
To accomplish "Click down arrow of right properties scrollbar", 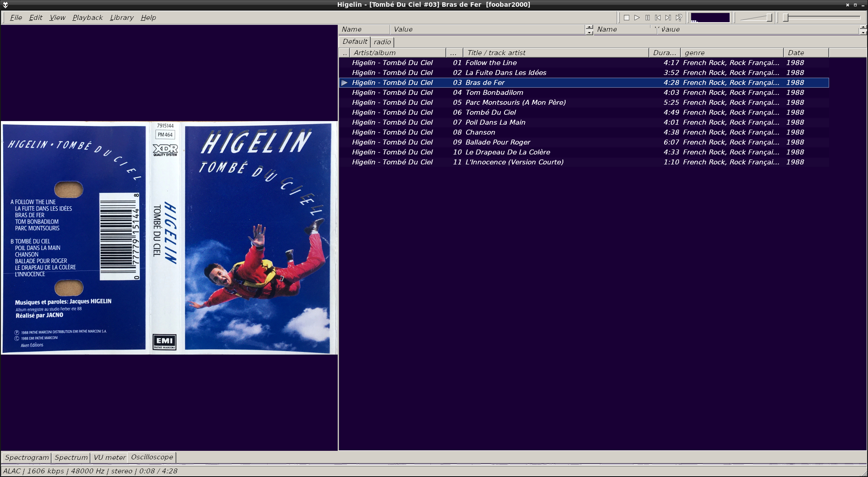I will [x=863, y=32].
